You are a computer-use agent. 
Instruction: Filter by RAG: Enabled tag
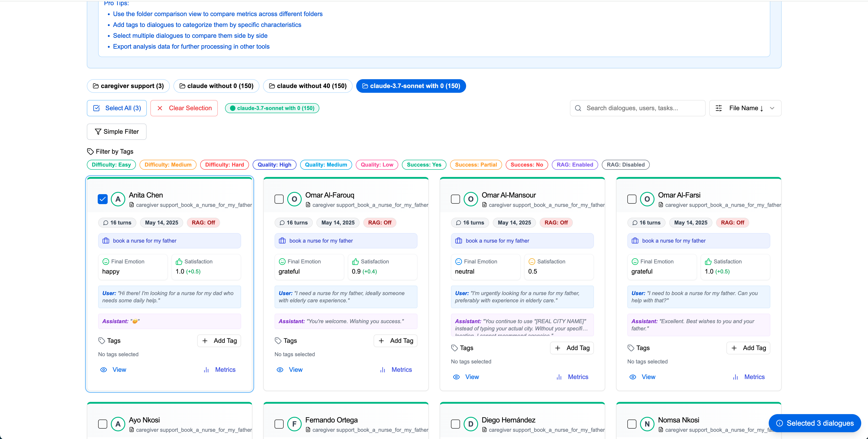pyautogui.click(x=575, y=165)
